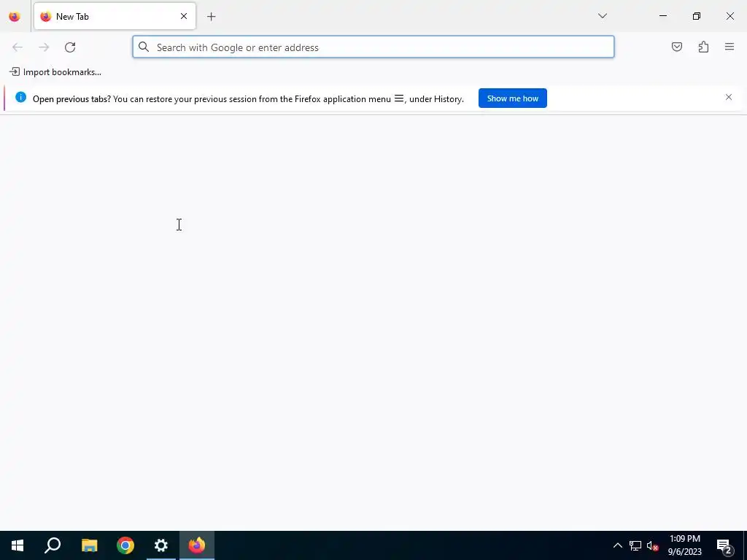Click the magnifier icon in address bar

pyautogui.click(x=144, y=47)
